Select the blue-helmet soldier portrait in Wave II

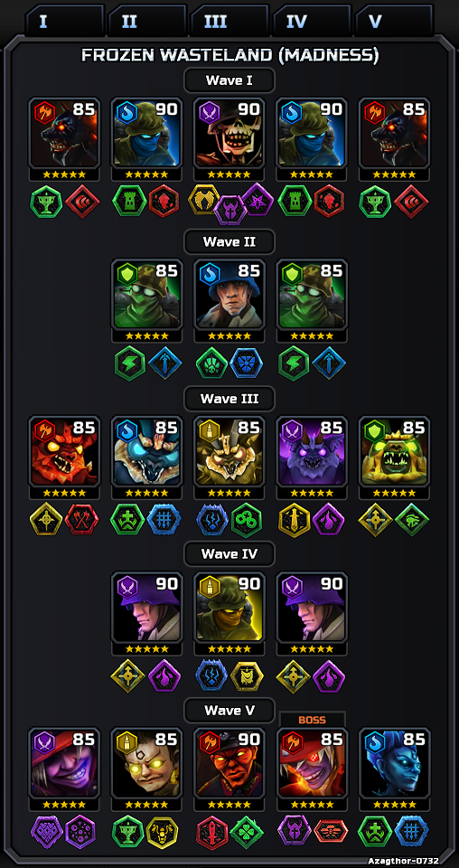(x=229, y=293)
